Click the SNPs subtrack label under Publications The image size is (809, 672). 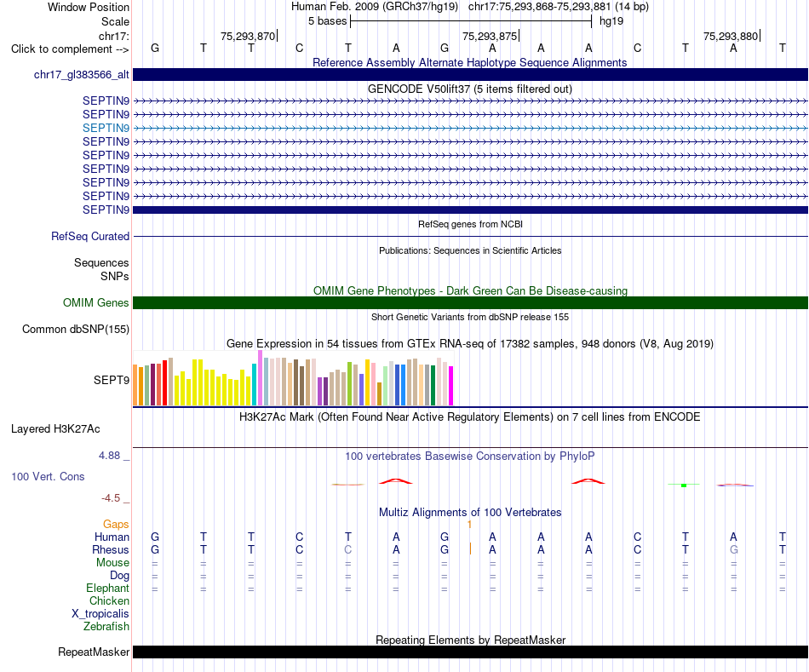pyautogui.click(x=115, y=276)
